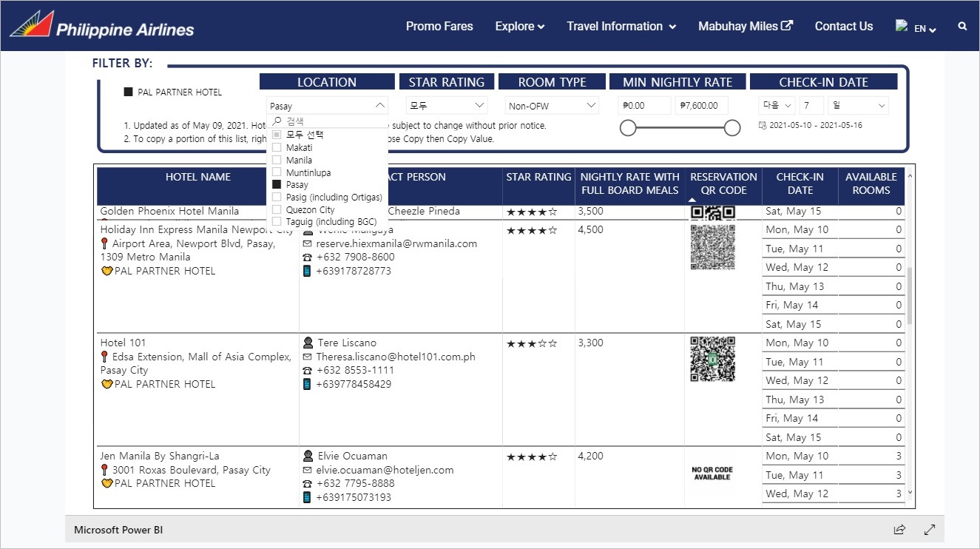Open the Room Type dropdown showing Non-OFW
The height and width of the screenshot is (549, 980).
click(x=552, y=106)
